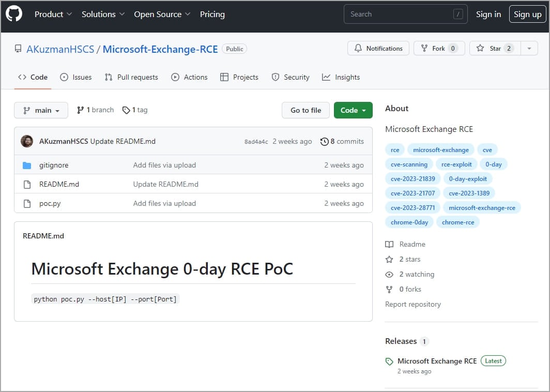Screen dimensions: 550x392
Task: Open the green Code dropdown
Action: [353, 110]
